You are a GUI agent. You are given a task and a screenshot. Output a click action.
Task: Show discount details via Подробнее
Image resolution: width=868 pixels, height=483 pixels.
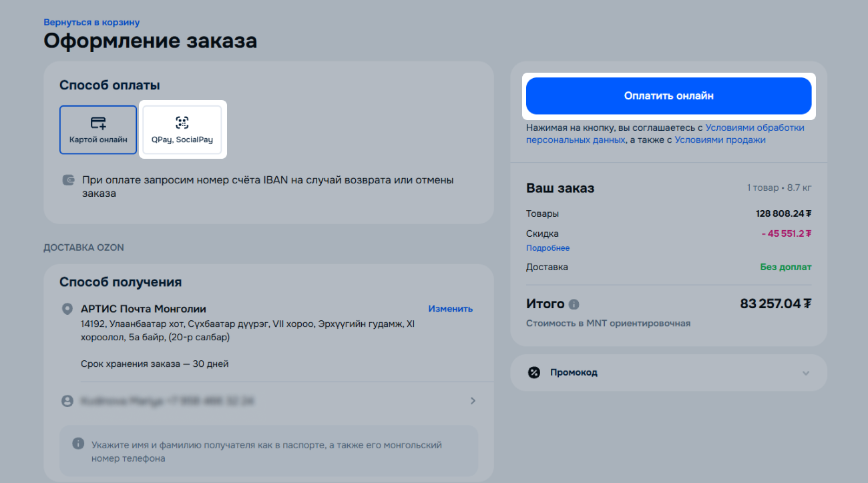point(548,248)
